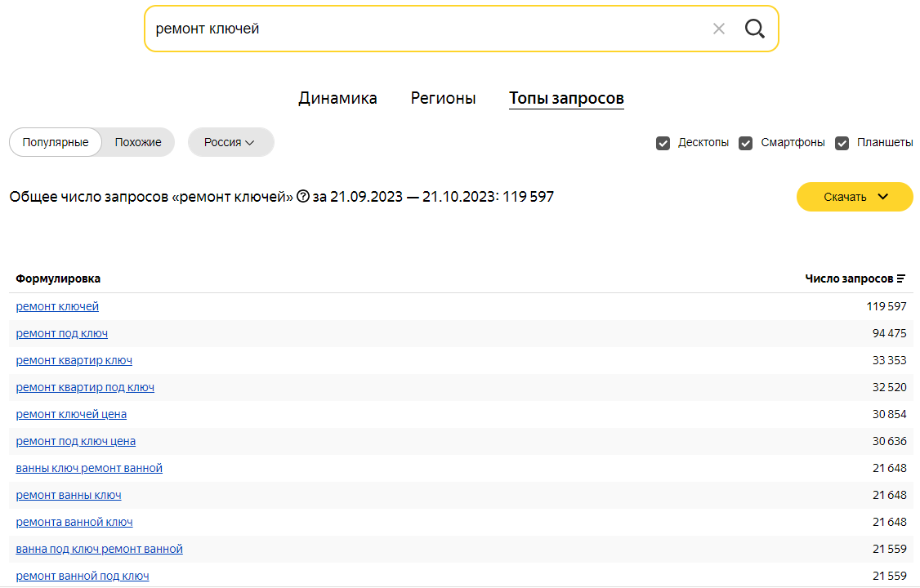Open the ремонт ключей цена link
The width and height of the screenshot is (920, 588).
[x=71, y=415]
